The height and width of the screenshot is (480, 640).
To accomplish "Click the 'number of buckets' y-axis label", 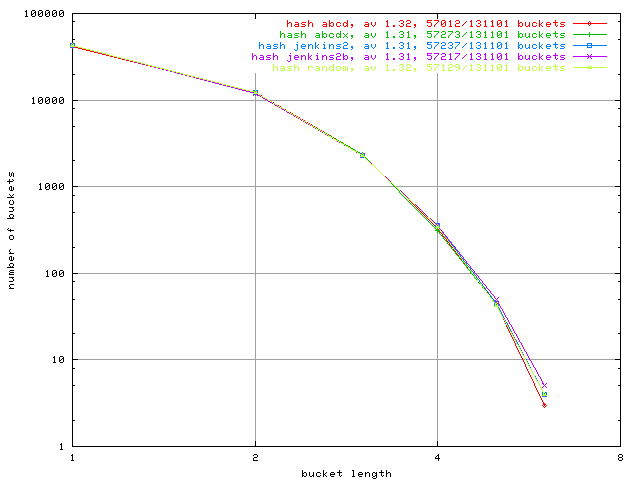I will tap(11, 230).
